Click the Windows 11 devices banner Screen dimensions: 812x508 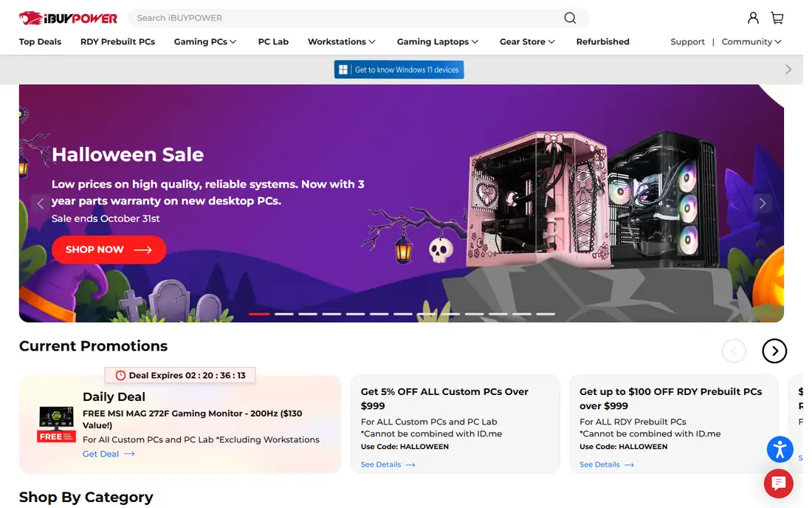[399, 69]
